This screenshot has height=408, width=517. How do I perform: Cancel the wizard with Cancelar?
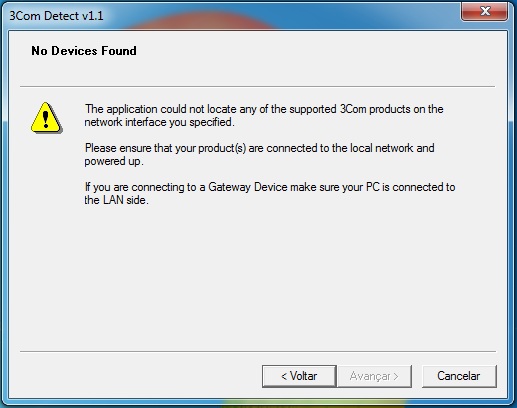point(459,376)
